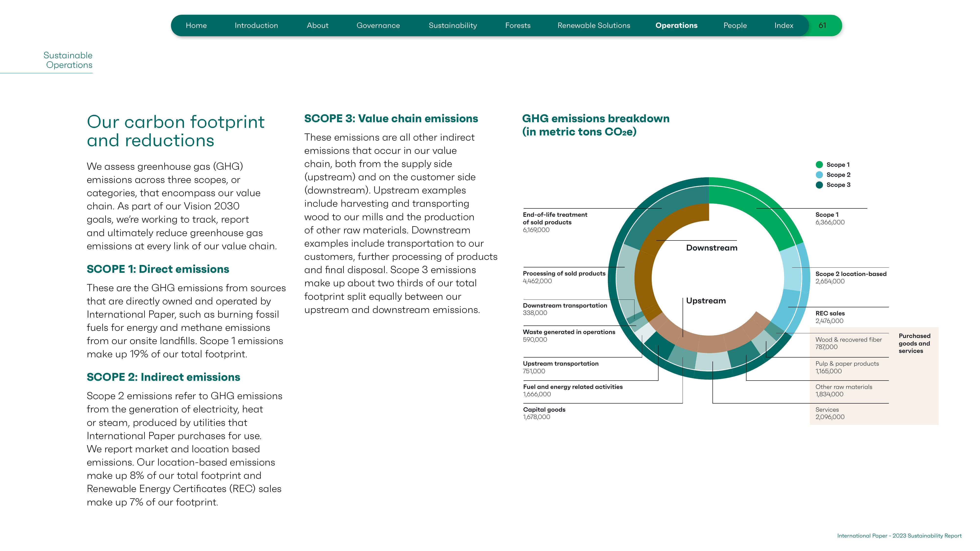Click the 'Pulp & paper products' label
980x551 pixels.
(847, 363)
